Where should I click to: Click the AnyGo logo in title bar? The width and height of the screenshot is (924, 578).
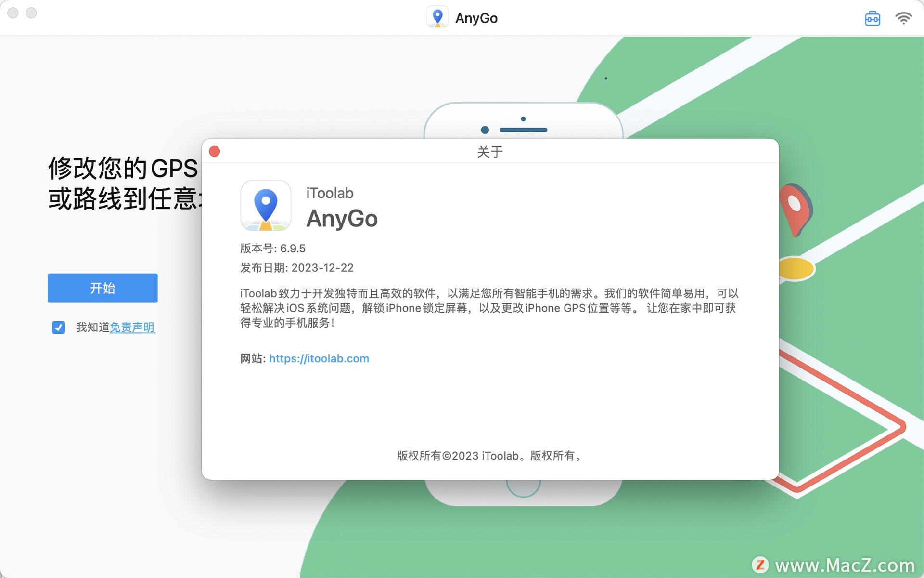pyautogui.click(x=437, y=17)
